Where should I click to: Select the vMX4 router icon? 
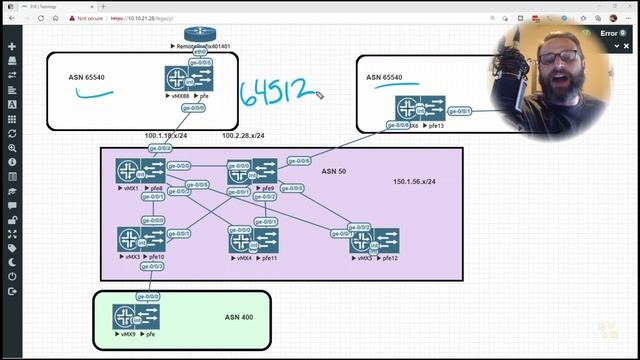[x=241, y=240]
